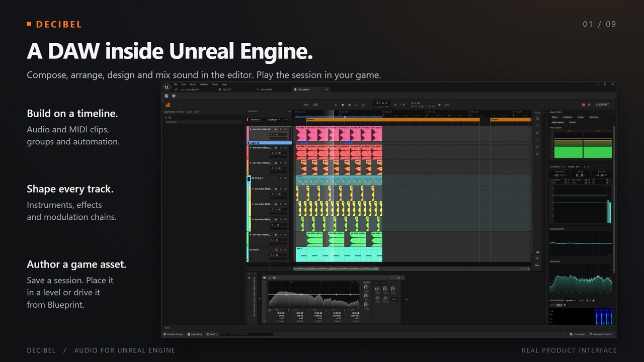Click the Export button
The height and width of the screenshot is (362, 644).
tap(603, 105)
